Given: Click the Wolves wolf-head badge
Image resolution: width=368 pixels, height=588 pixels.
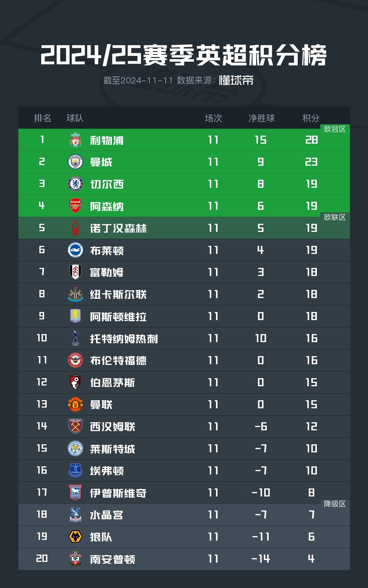Looking at the screenshot, I should 75,537.
